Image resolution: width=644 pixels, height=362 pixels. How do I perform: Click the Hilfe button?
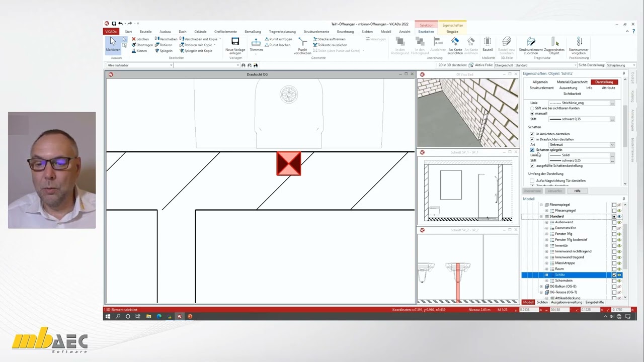[x=577, y=191]
